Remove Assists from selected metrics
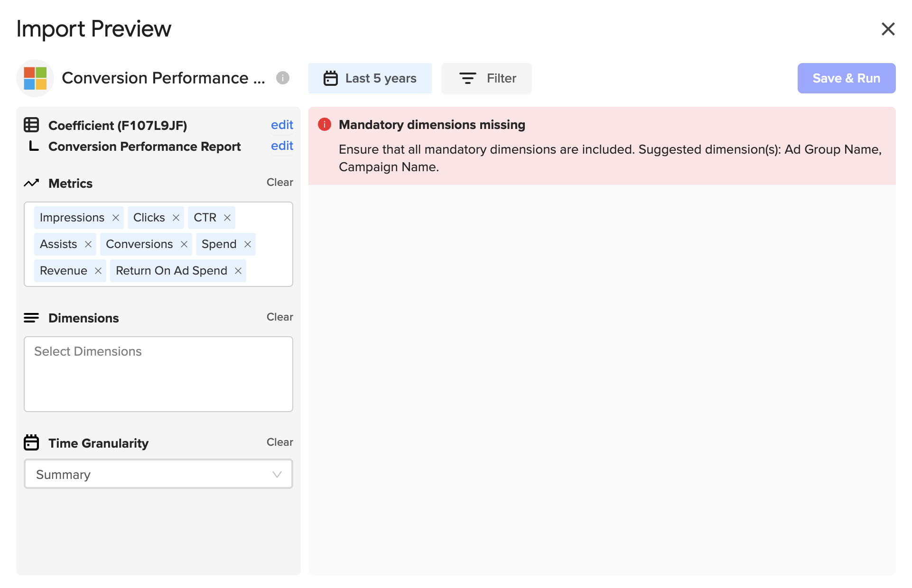The width and height of the screenshot is (912, 588). click(88, 244)
